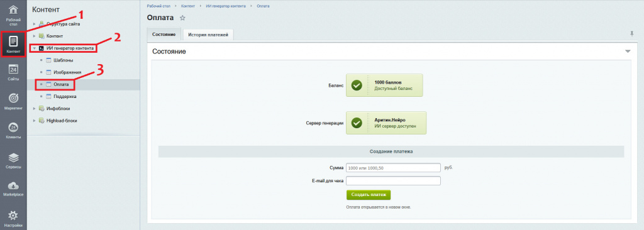This screenshot has width=644, height=230.
Task: Expand the Структура сайта tree node
Action: (x=35, y=25)
